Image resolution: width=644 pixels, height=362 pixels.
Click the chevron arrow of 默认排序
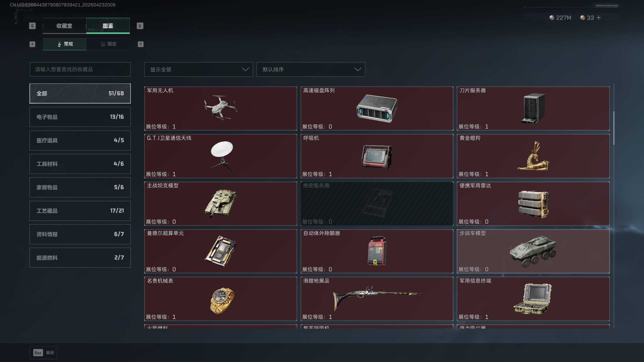(357, 69)
